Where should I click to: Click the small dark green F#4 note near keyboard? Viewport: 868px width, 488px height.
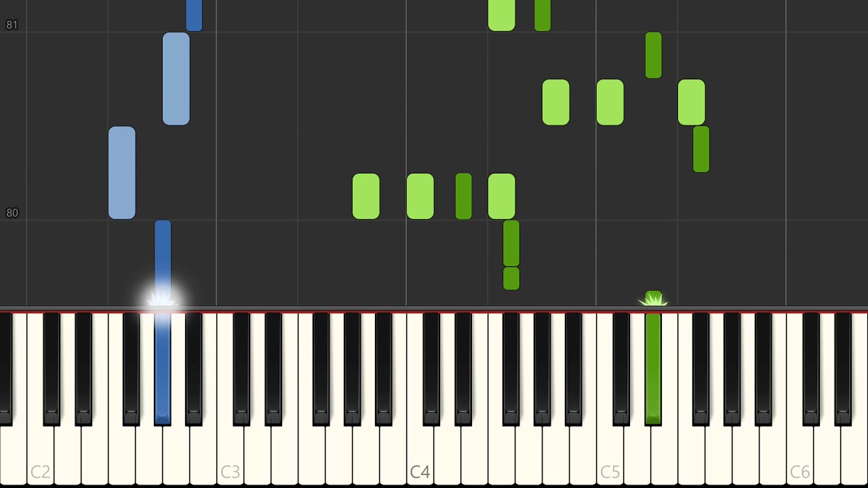tap(511, 279)
